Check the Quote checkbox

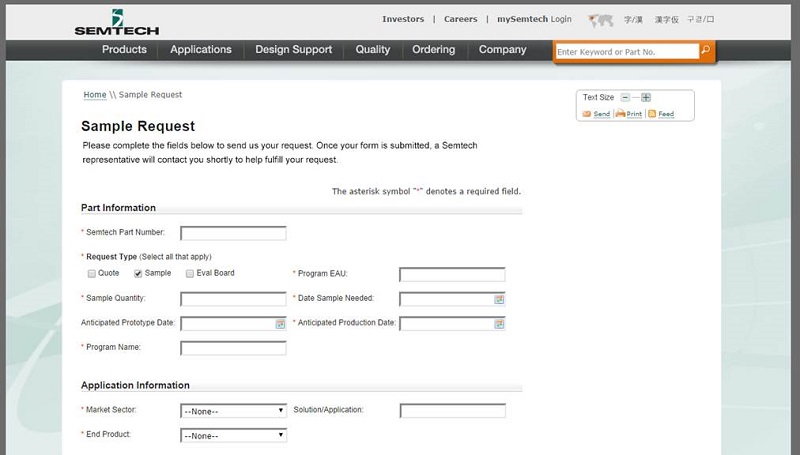point(92,274)
